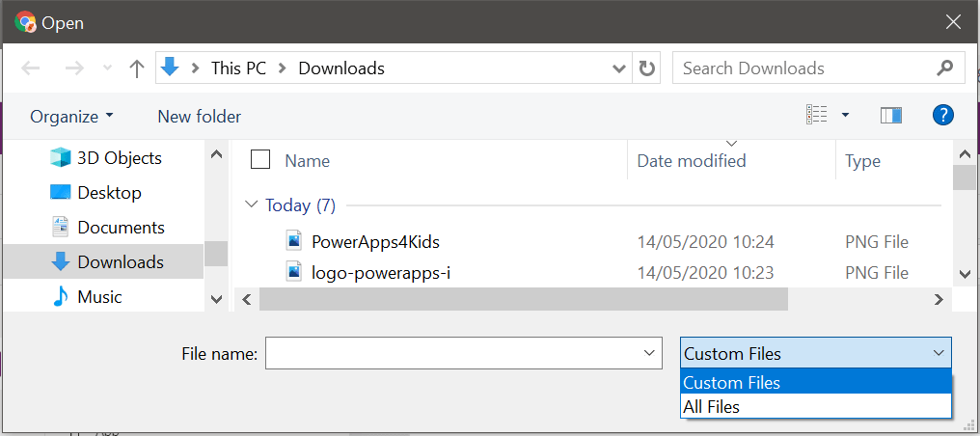
Task: Open recent locations dropdown arrow
Action: 107,68
